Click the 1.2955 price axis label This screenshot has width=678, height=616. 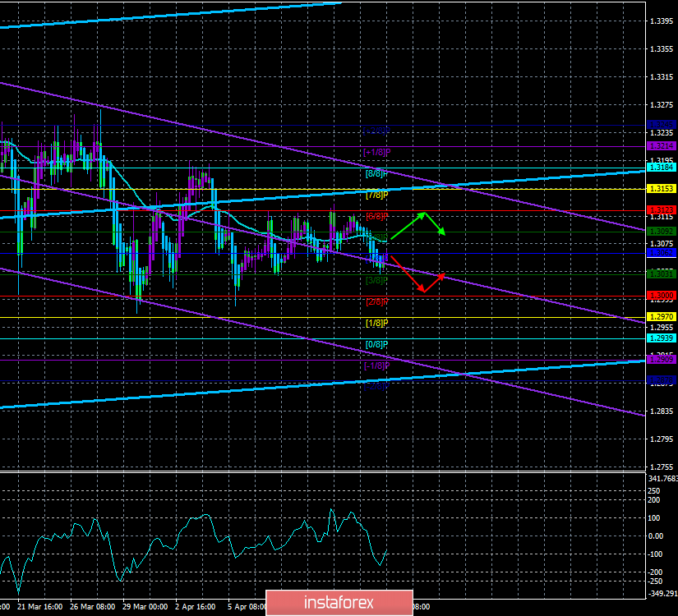pyautogui.click(x=662, y=328)
